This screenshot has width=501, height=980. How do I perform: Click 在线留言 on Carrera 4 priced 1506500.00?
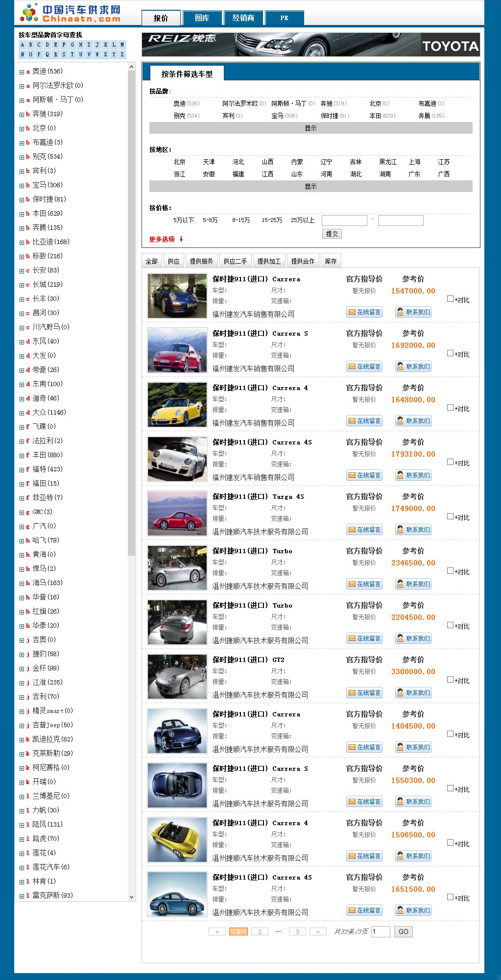click(364, 856)
